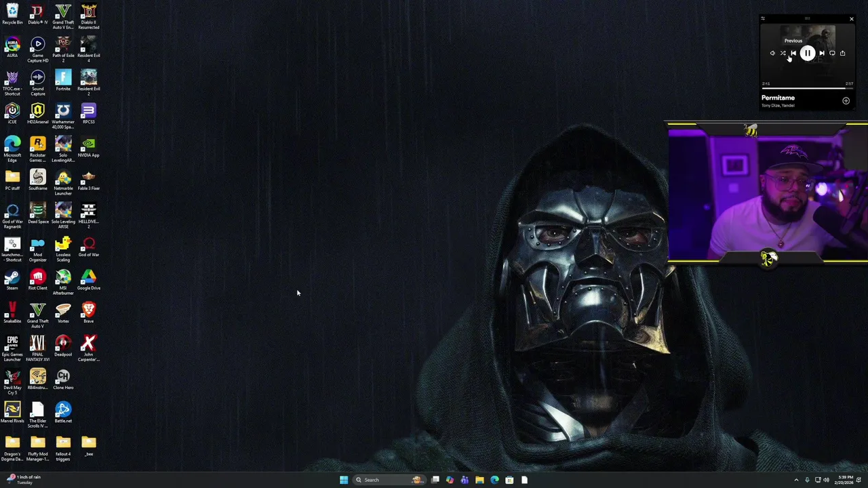The width and height of the screenshot is (868, 488).
Task: Select the Marvel Rivals desktop icon
Action: (x=12, y=413)
